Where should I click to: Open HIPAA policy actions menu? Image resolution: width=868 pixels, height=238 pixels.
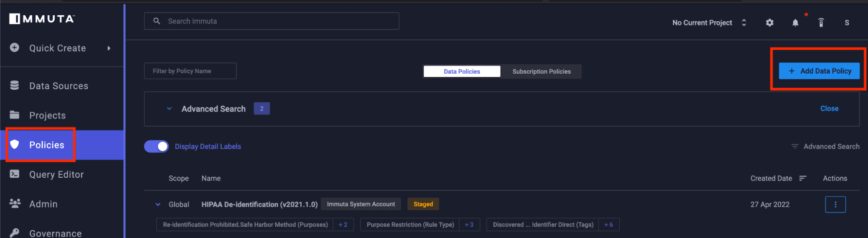click(835, 204)
